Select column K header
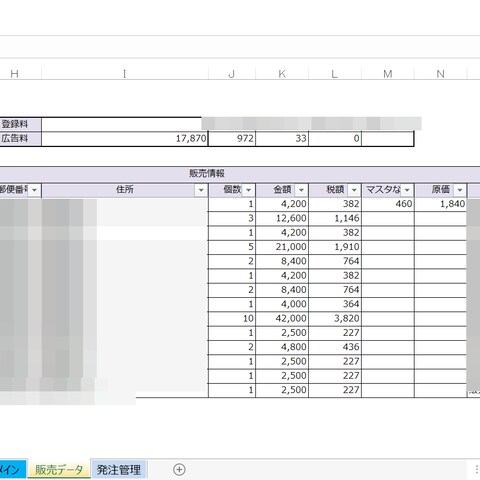Viewport: 480px width, 480px height. point(282,74)
